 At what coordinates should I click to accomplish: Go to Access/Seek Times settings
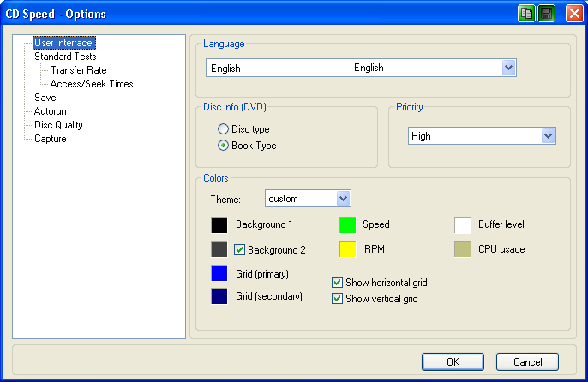(92, 84)
